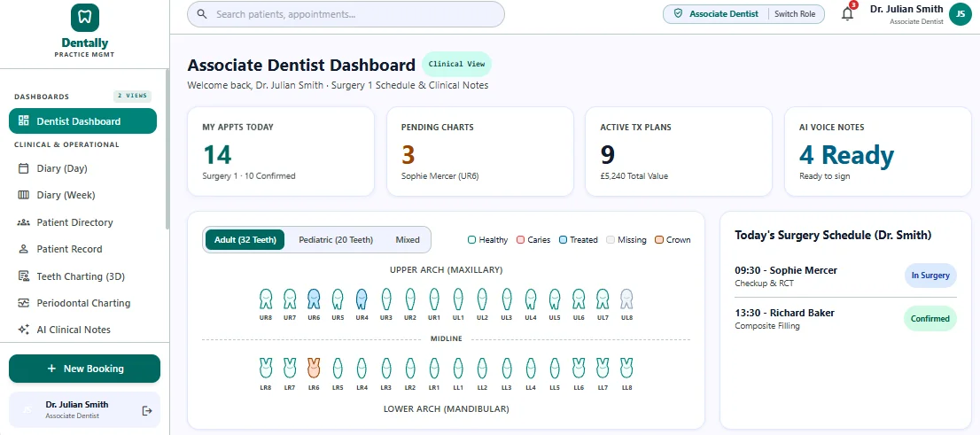Open Patient Record page
Screen dimensions: 980x435
(82, 249)
